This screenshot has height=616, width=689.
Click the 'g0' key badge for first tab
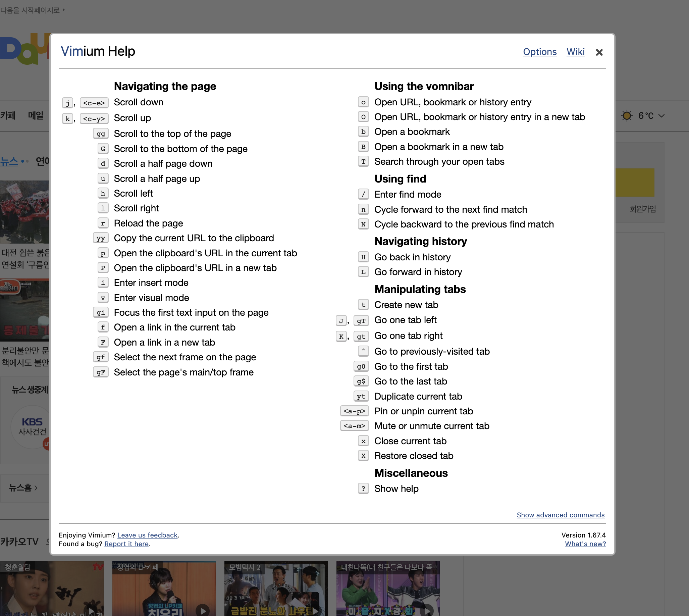tap(361, 366)
